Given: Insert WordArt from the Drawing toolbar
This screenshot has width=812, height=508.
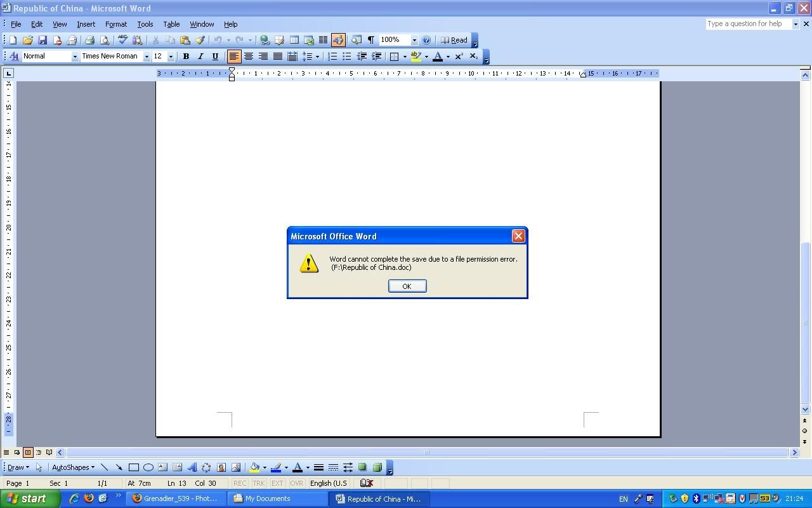Looking at the screenshot, I should [x=192, y=467].
